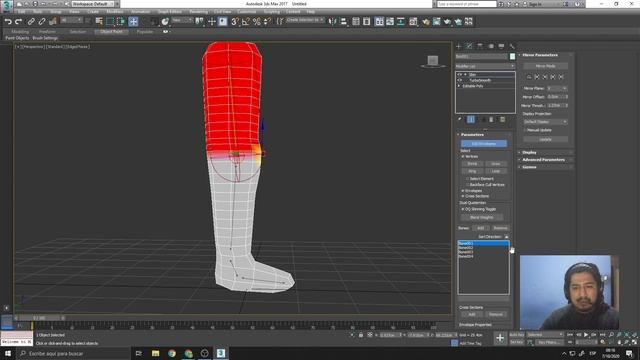
Task: Select the Select and Link tool
Action: coord(31,21)
